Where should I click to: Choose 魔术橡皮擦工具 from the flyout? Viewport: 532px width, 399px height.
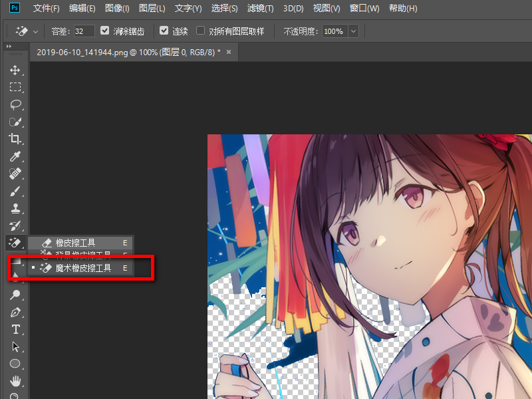coord(80,268)
